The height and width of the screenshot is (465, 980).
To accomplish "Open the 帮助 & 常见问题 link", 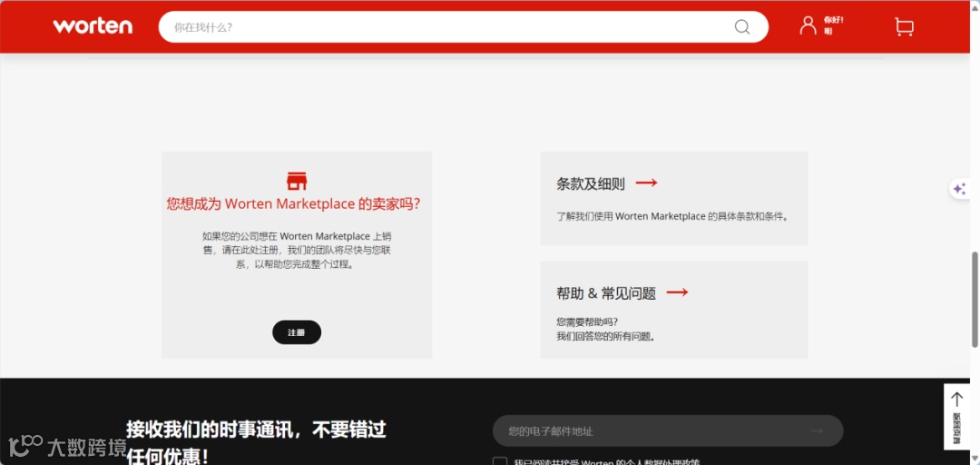I will (x=606, y=293).
